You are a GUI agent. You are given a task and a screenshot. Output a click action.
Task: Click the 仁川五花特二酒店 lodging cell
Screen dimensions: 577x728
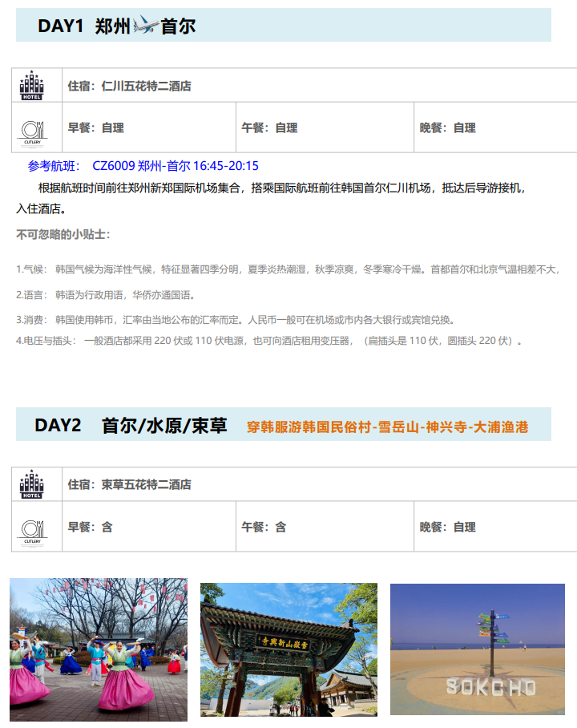coord(129,86)
